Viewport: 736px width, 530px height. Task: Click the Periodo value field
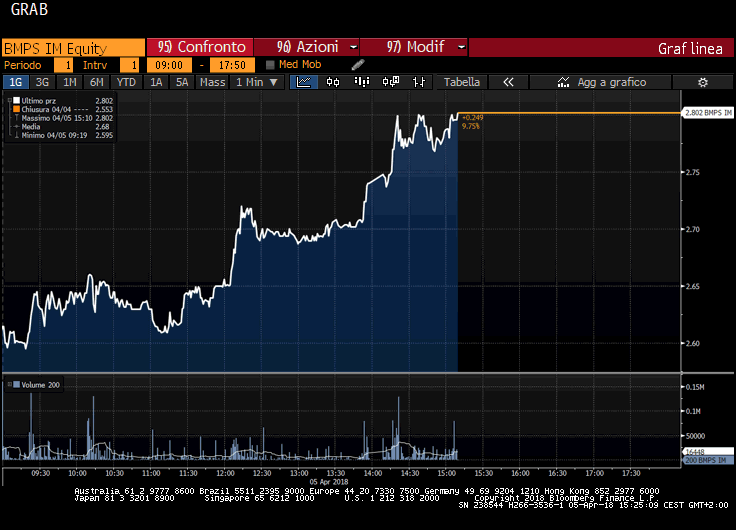point(64,65)
